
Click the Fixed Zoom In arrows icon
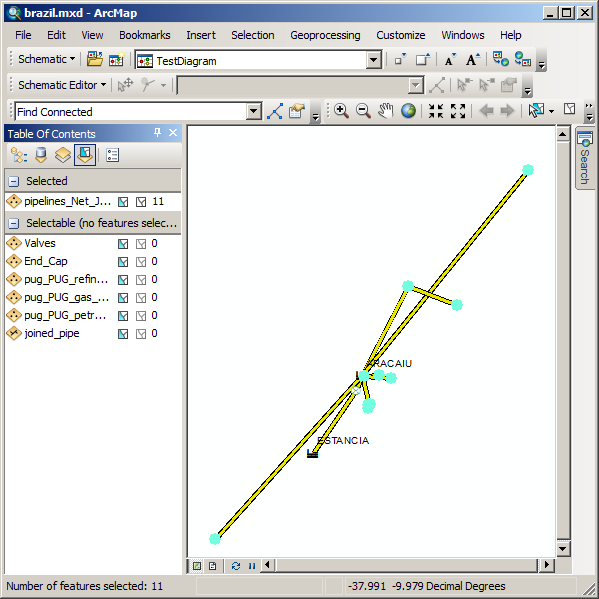435,111
